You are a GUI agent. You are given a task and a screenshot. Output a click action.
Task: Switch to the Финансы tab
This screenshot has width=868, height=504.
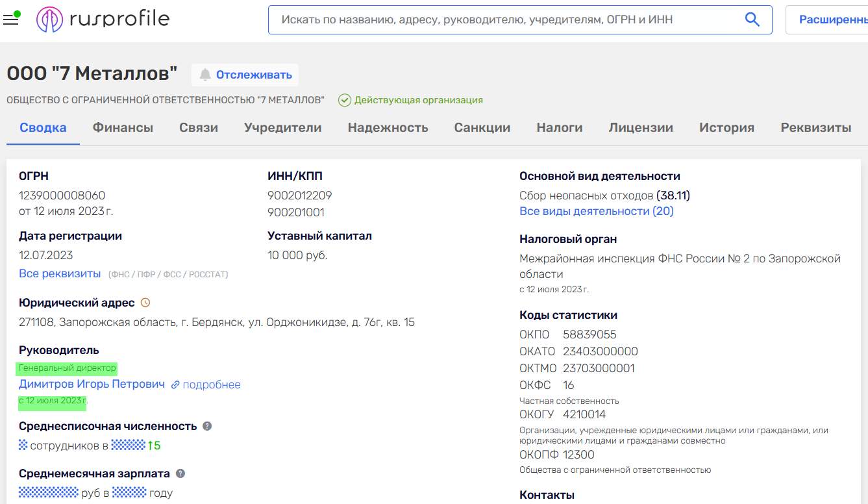tap(123, 128)
